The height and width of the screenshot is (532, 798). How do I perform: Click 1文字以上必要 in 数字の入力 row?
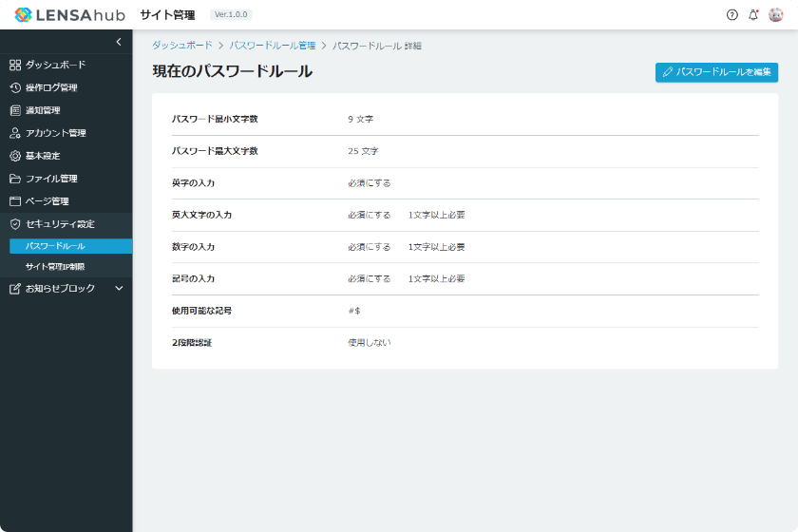point(437,247)
